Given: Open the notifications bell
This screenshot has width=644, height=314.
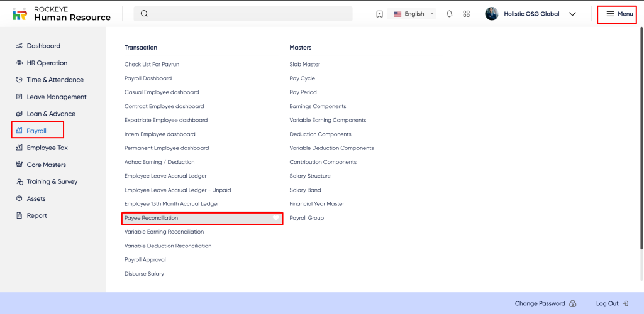Looking at the screenshot, I should point(449,14).
